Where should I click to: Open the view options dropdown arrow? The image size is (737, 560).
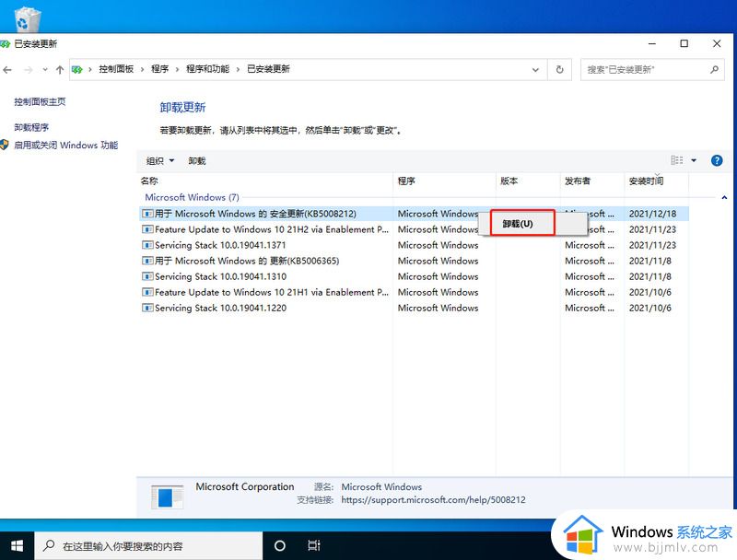(x=694, y=160)
